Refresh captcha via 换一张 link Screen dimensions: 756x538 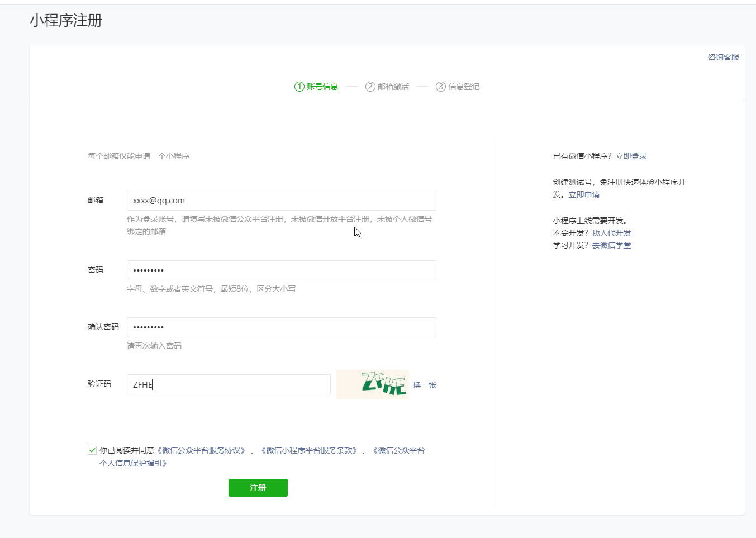click(425, 385)
